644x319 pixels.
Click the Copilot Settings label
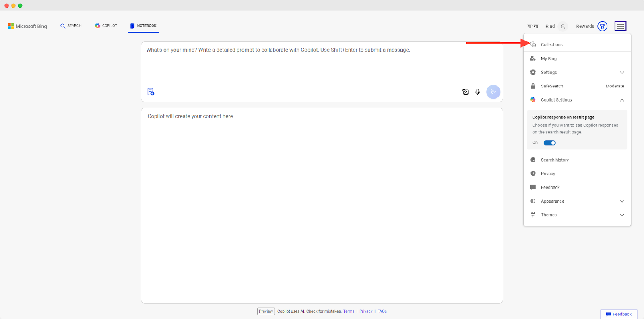(x=556, y=100)
